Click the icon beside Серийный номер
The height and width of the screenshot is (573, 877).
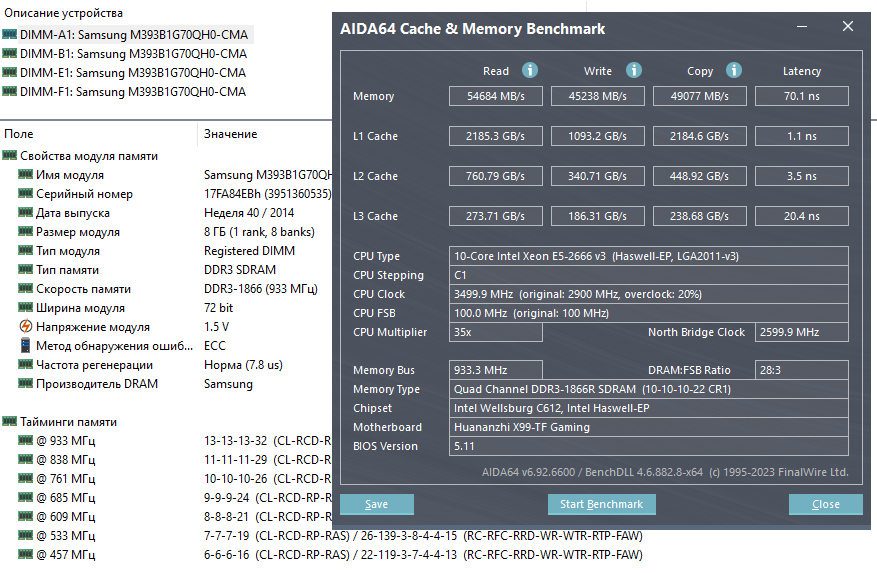(26, 194)
